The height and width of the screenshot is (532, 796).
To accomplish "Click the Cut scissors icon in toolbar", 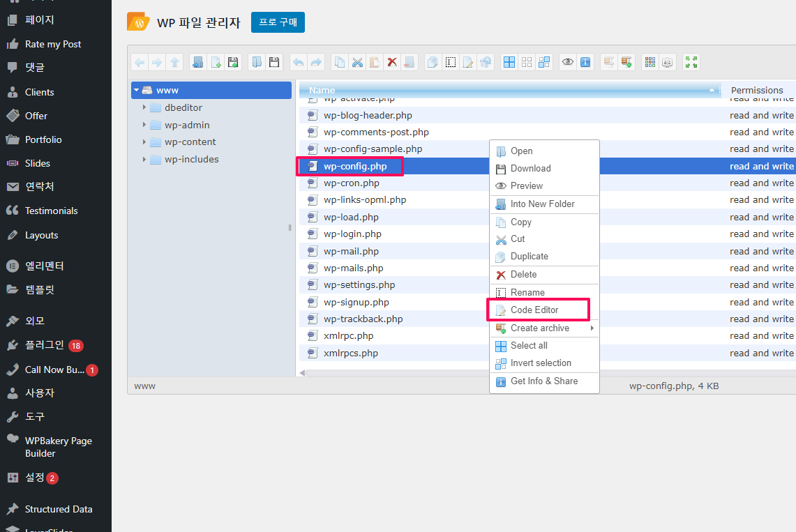I will (357, 62).
